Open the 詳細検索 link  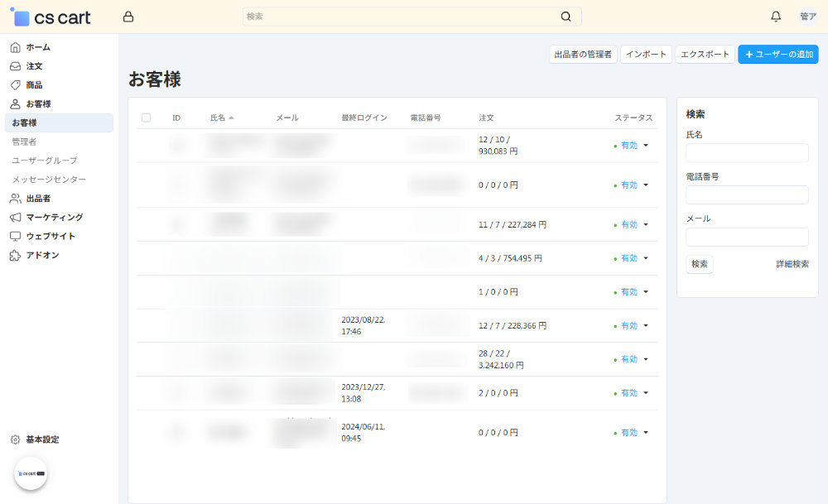pos(792,264)
